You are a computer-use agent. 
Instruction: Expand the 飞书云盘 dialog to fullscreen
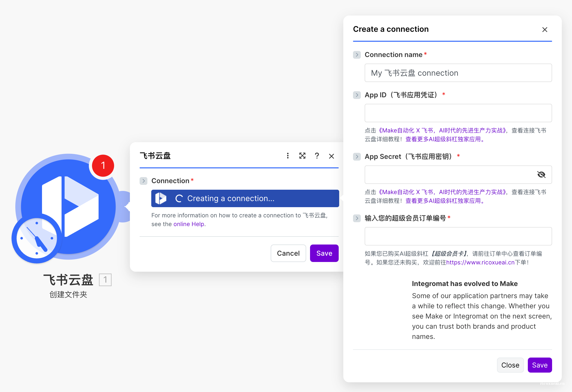302,156
